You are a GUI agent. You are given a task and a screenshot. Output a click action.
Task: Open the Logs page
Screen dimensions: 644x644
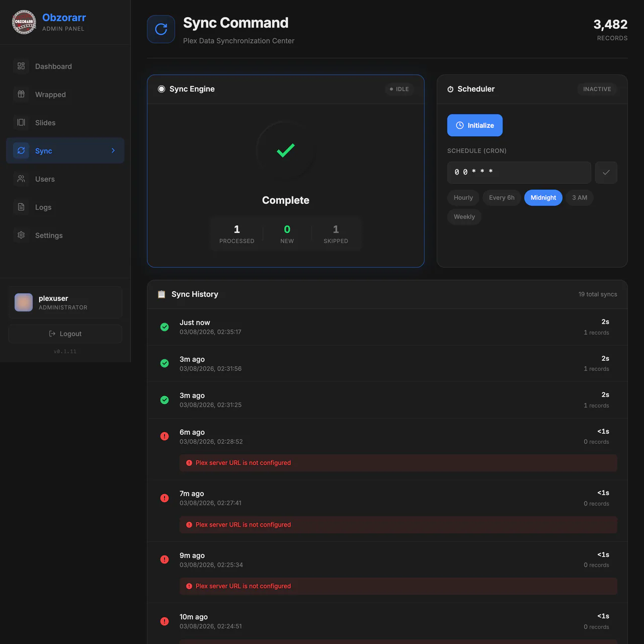(65, 207)
